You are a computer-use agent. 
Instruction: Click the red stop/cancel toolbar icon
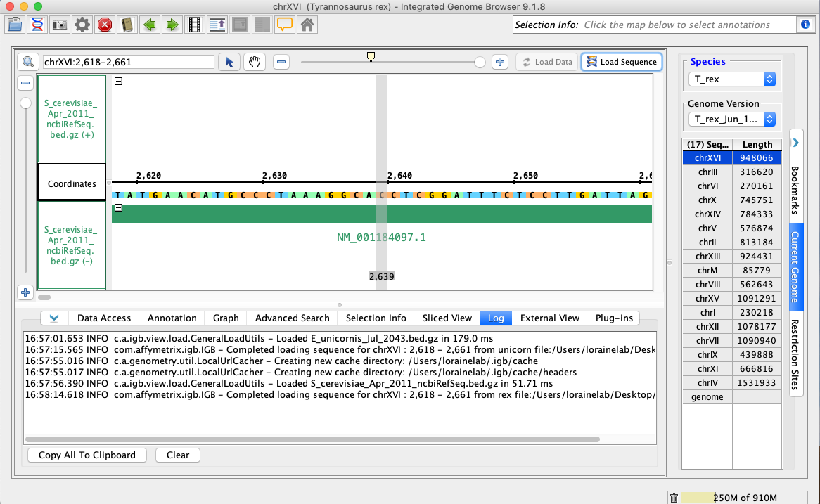coord(105,25)
